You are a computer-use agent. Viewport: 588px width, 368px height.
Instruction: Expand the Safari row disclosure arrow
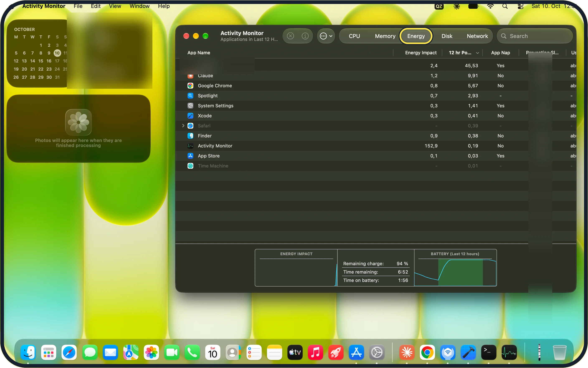pyautogui.click(x=183, y=126)
